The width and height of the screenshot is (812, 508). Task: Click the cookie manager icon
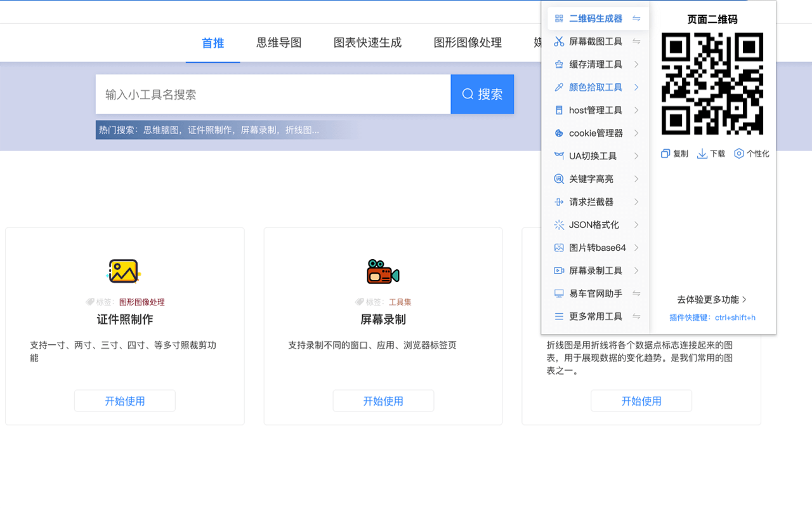pyautogui.click(x=559, y=133)
